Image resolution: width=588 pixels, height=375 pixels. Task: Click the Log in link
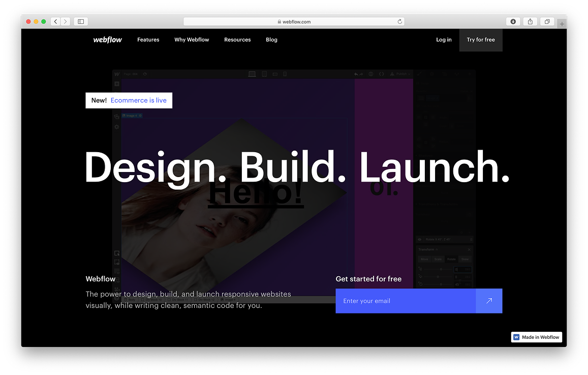pyautogui.click(x=444, y=39)
